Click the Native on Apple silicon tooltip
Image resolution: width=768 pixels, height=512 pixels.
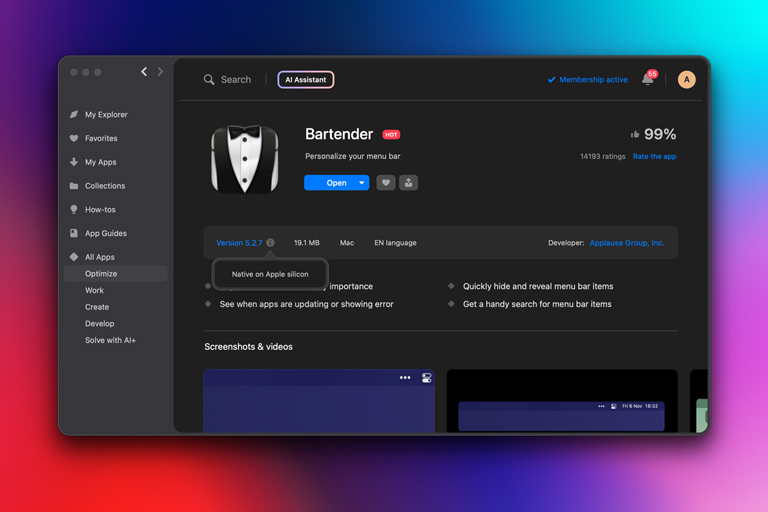click(x=270, y=274)
